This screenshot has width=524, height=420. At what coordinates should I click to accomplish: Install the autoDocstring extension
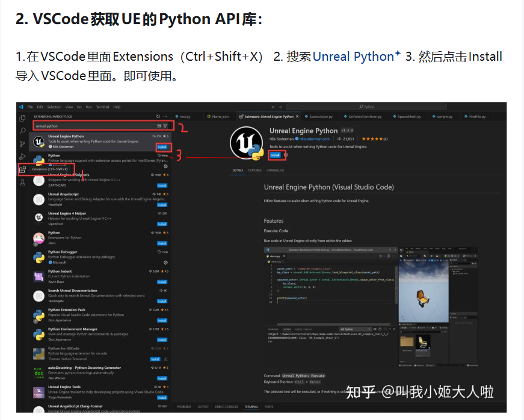pos(162,378)
